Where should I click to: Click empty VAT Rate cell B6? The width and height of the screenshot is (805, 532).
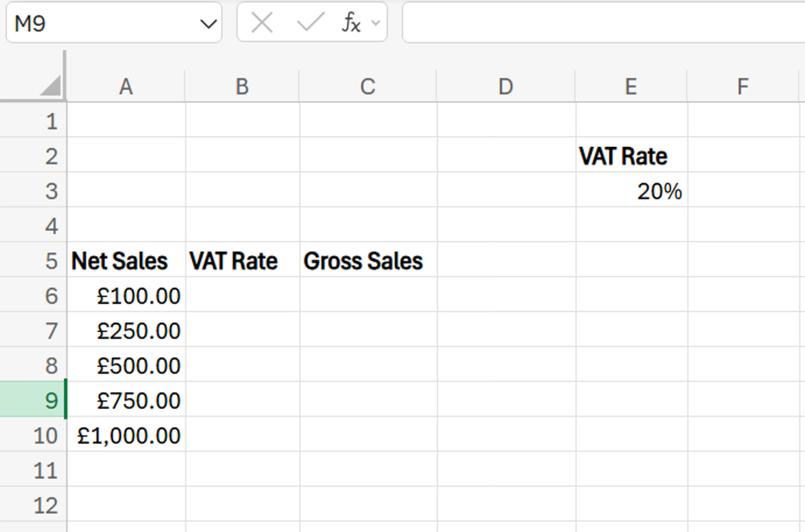(x=242, y=296)
